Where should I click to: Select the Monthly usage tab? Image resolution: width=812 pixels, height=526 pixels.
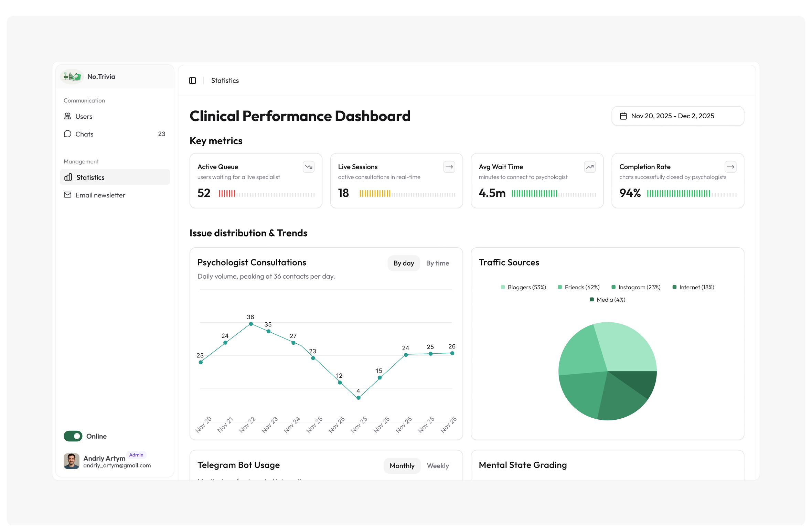pyautogui.click(x=402, y=466)
